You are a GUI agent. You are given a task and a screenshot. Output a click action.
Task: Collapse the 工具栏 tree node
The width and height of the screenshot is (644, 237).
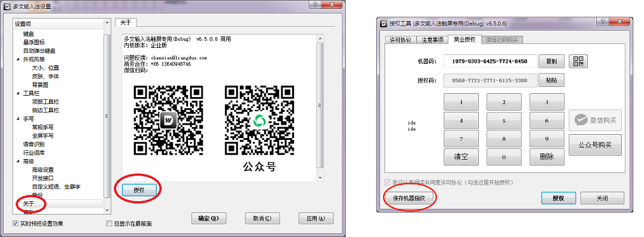point(18,93)
